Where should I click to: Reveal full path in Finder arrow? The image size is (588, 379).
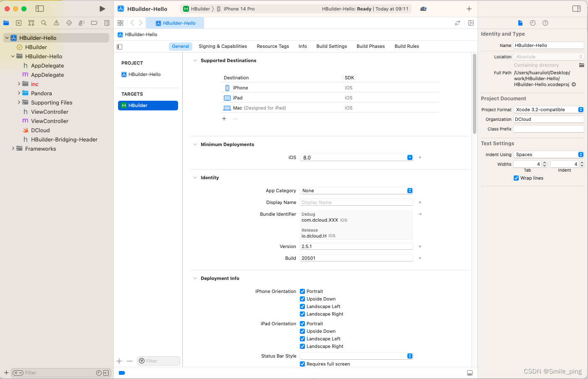click(x=574, y=84)
